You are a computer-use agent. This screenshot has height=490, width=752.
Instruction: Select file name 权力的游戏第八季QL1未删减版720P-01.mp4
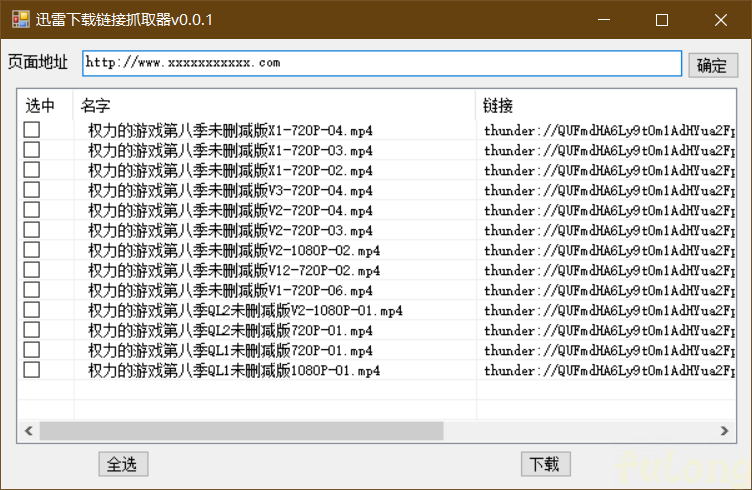coord(230,350)
